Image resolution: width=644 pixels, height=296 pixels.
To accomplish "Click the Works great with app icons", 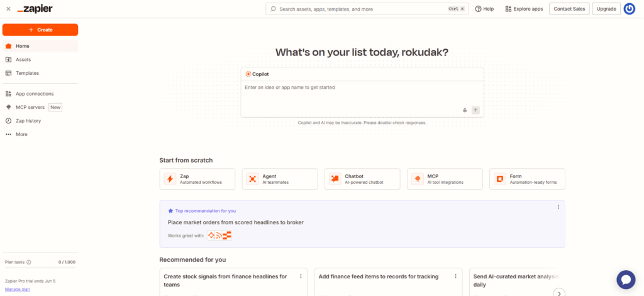I will (x=219, y=236).
